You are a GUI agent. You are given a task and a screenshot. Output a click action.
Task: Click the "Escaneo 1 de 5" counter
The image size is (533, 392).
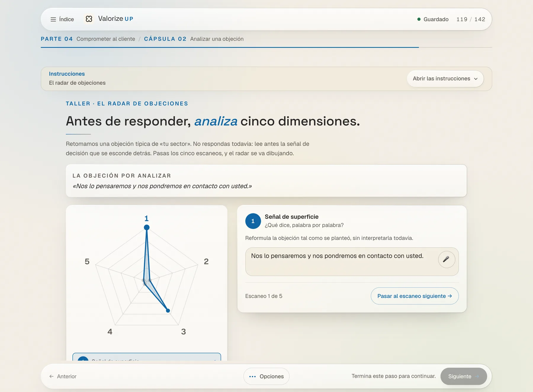pos(264,296)
